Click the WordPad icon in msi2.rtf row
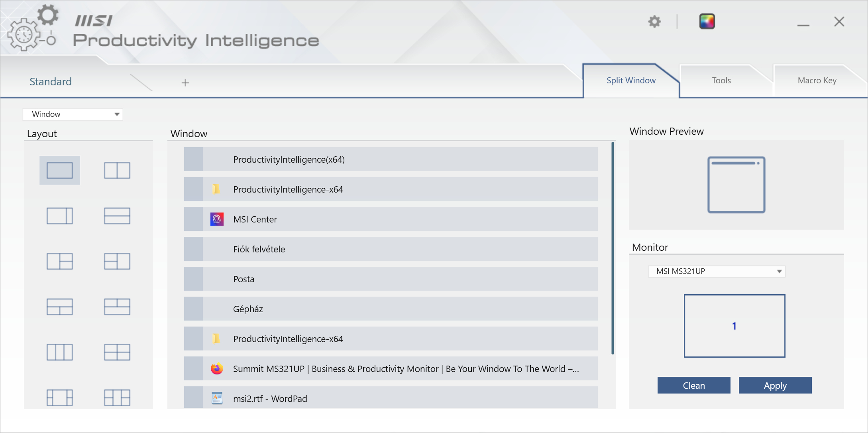 pos(217,398)
